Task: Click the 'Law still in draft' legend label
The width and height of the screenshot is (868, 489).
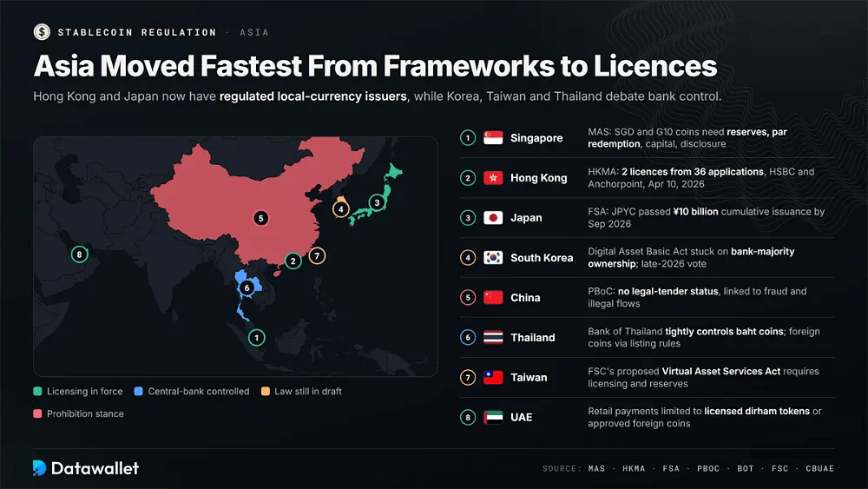Action: (308, 391)
